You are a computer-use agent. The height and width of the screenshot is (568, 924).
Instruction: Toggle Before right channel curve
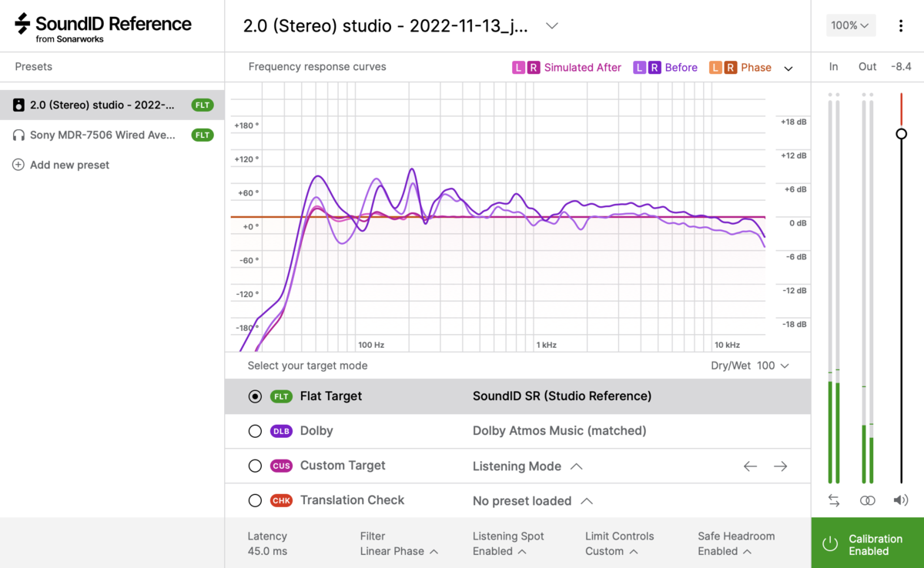(x=654, y=68)
